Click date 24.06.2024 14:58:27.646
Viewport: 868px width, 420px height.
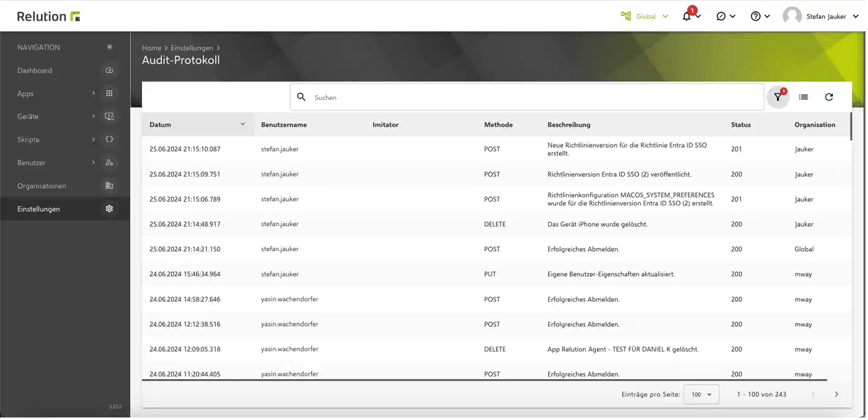pyautogui.click(x=186, y=300)
